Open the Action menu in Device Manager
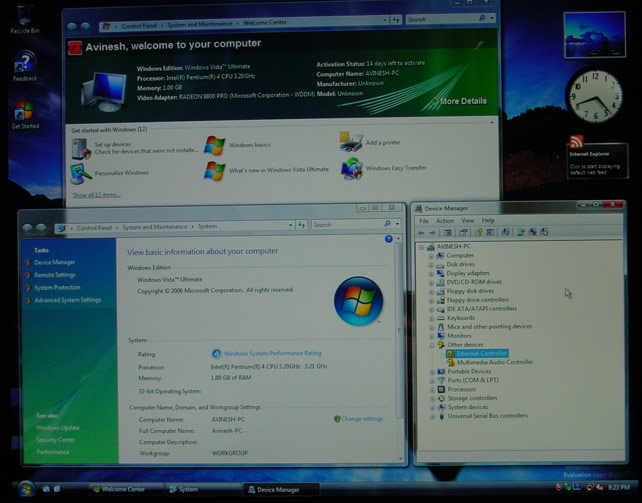Image resolution: width=642 pixels, height=503 pixels. click(445, 221)
